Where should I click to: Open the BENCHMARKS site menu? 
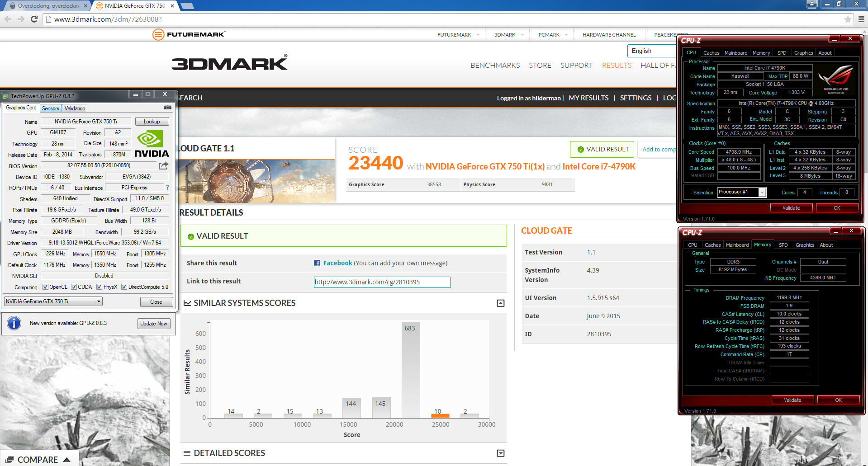click(495, 66)
